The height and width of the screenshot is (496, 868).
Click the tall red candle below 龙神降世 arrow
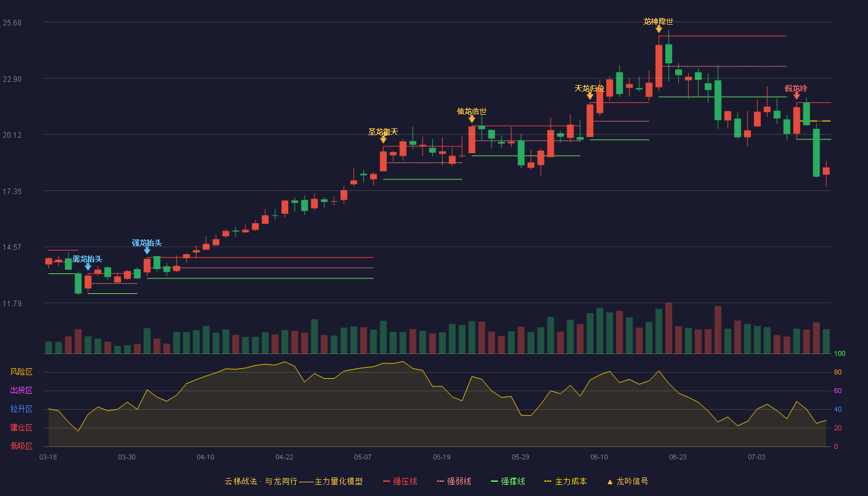coord(658,66)
